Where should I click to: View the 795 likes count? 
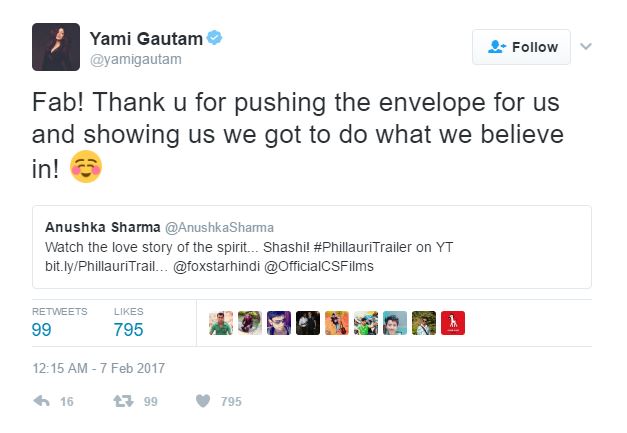coord(128,329)
